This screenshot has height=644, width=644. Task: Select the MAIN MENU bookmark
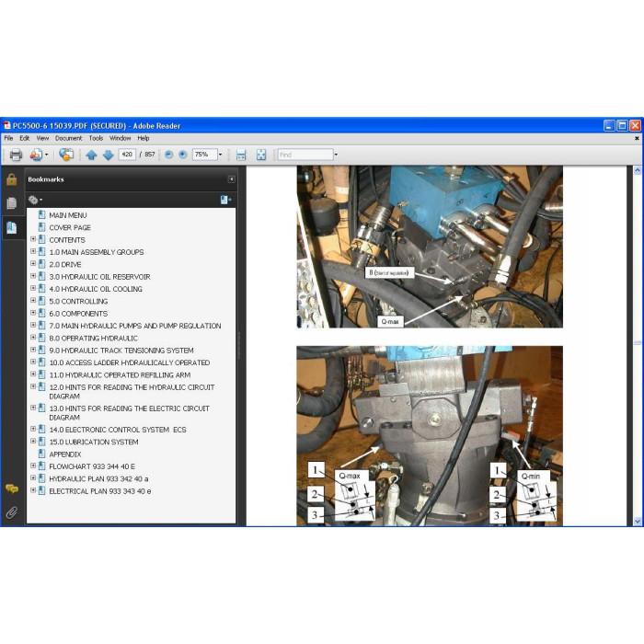click(68, 215)
